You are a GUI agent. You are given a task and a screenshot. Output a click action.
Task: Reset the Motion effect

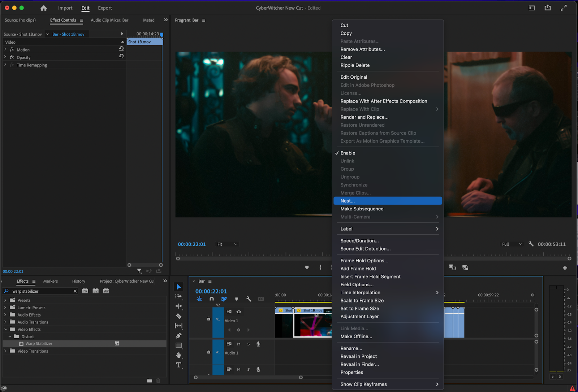click(x=121, y=49)
